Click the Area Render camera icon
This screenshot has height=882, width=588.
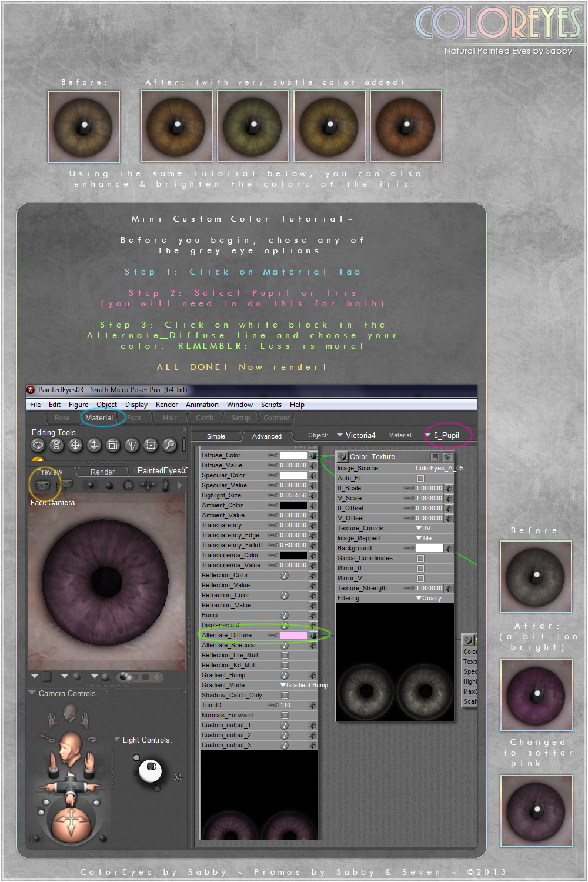[x=64, y=485]
